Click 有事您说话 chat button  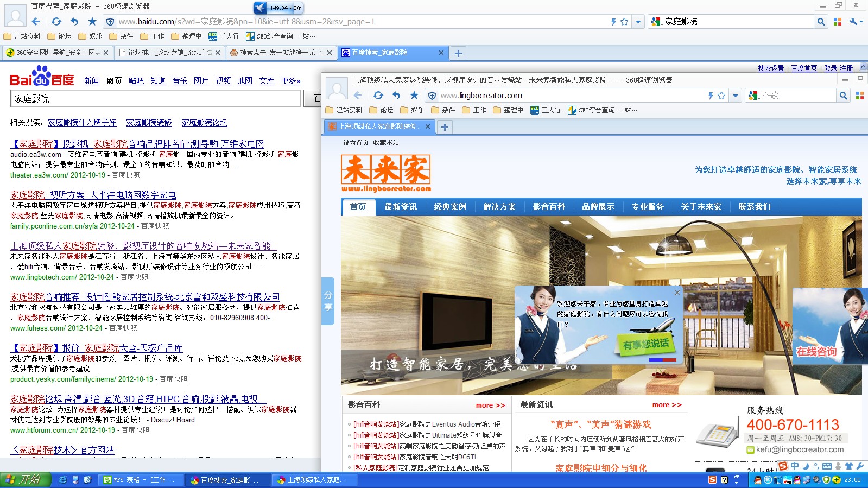click(645, 344)
